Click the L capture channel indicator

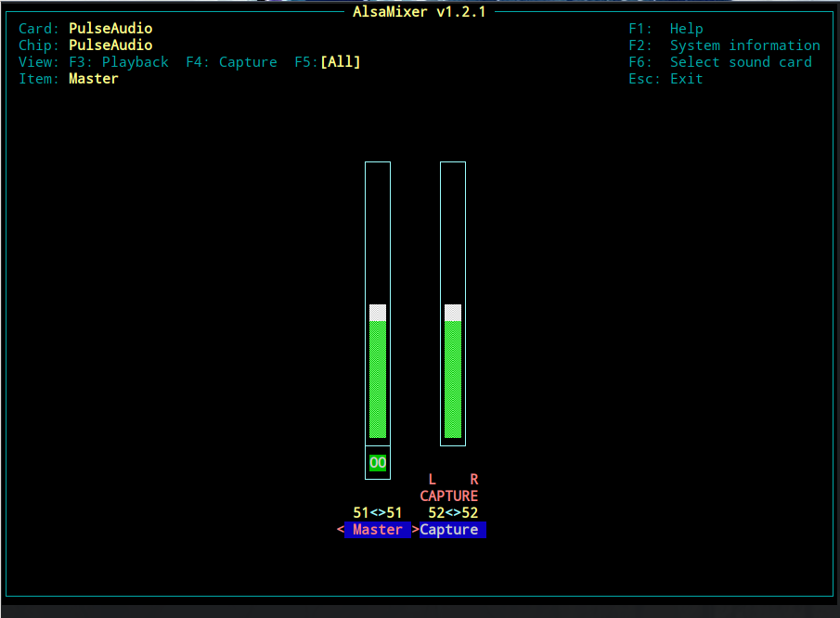click(x=432, y=480)
